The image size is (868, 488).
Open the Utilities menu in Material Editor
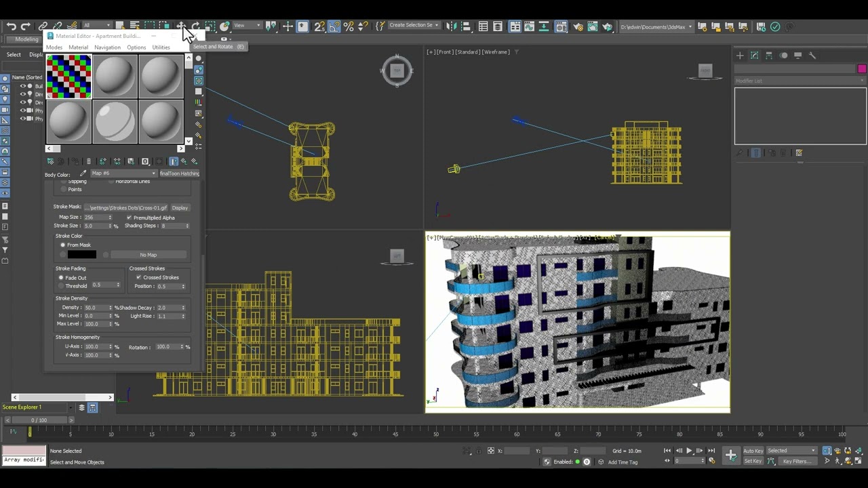(x=161, y=47)
